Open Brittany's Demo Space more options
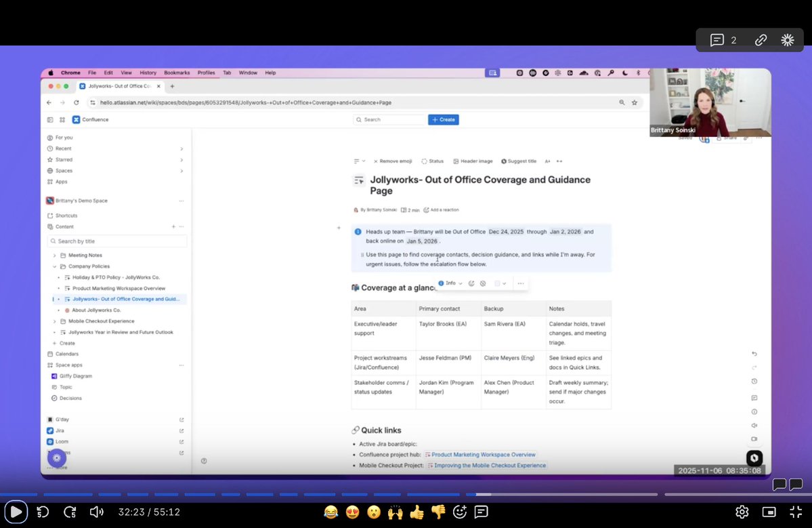The width and height of the screenshot is (812, 528). point(181,201)
